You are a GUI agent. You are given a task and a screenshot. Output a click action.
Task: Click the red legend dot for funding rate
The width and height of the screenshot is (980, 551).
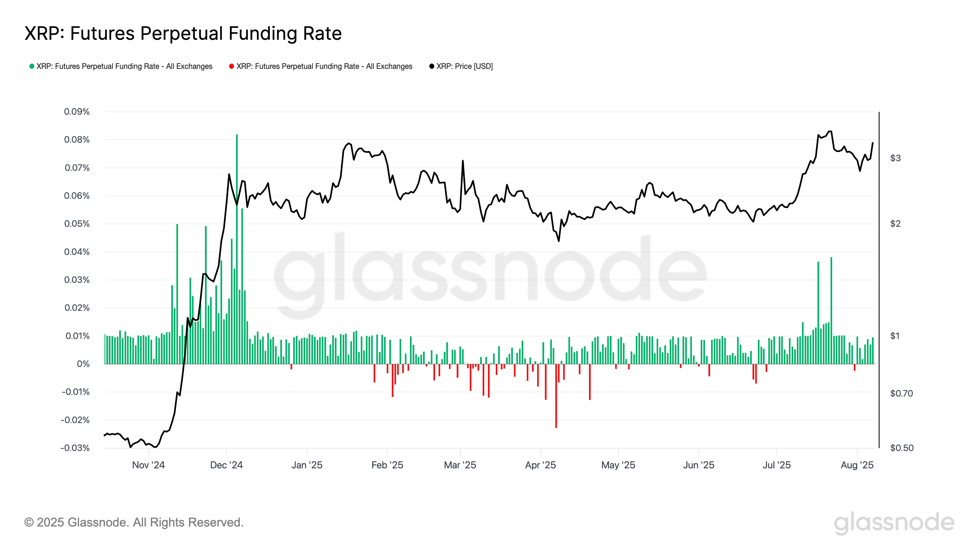point(231,66)
